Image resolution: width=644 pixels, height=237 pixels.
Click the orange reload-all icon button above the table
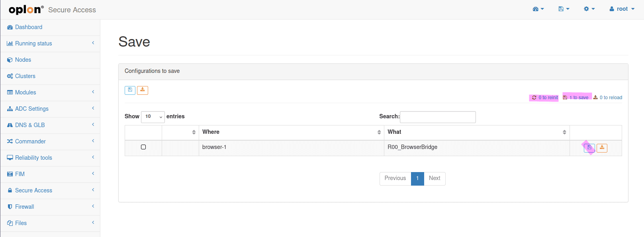[x=143, y=90]
